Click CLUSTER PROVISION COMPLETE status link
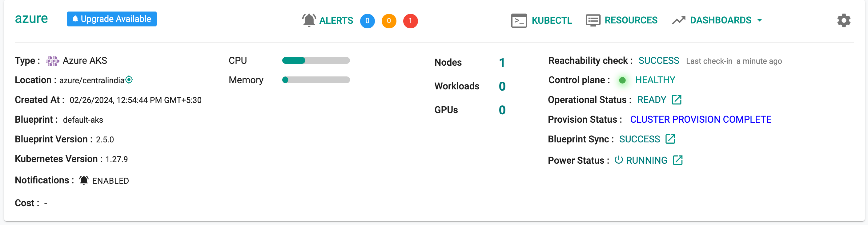 tap(701, 119)
